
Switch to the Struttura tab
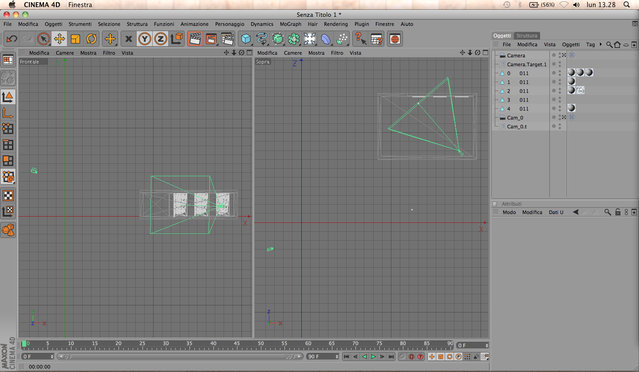tap(527, 35)
